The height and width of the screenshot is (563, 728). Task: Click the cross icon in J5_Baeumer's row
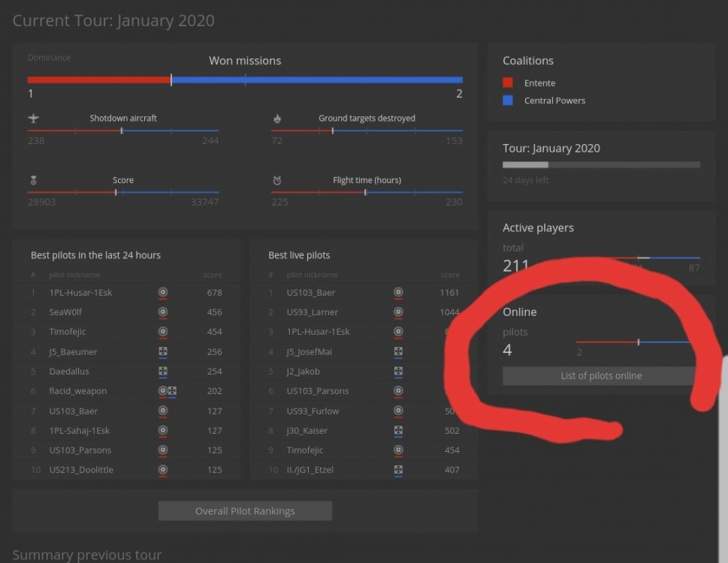pyautogui.click(x=163, y=351)
